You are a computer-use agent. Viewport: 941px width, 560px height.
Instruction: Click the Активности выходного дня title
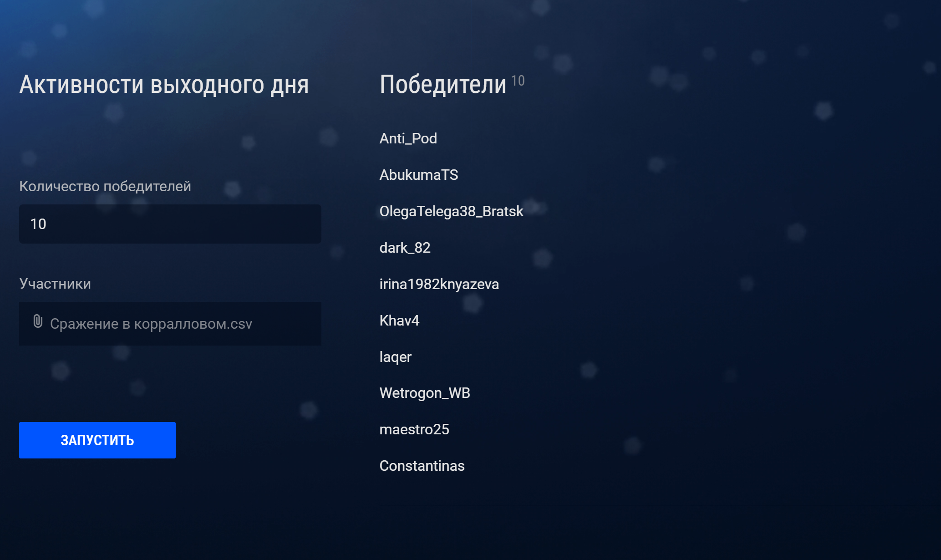click(164, 85)
